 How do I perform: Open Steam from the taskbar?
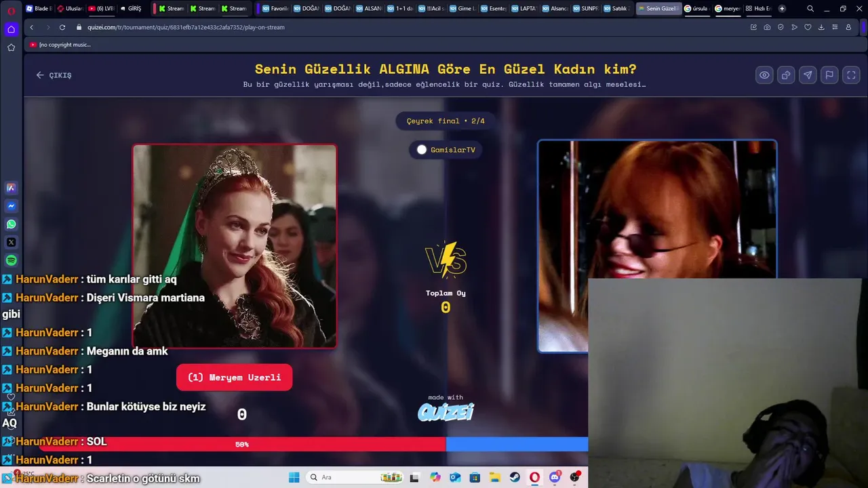(515, 477)
